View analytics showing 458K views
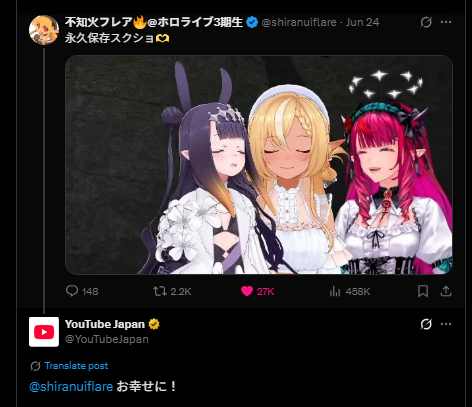Viewport: 472px width, 407px height. point(335,292)
